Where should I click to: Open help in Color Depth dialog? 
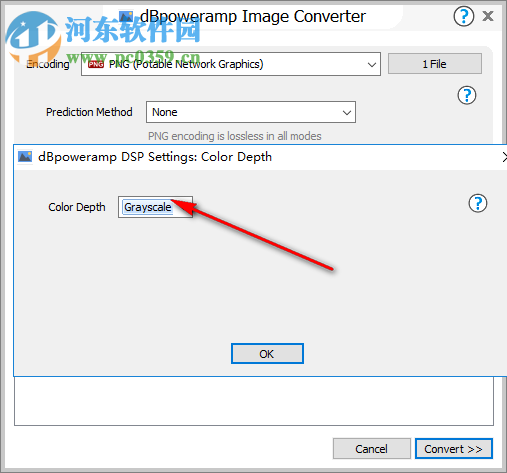click(x=478, y=203)
